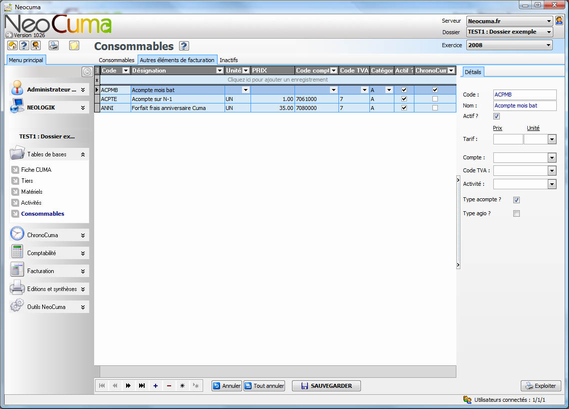The image size is (569, 409).
Task: Open the printer icon in the top toolbar
Action: 54,45
